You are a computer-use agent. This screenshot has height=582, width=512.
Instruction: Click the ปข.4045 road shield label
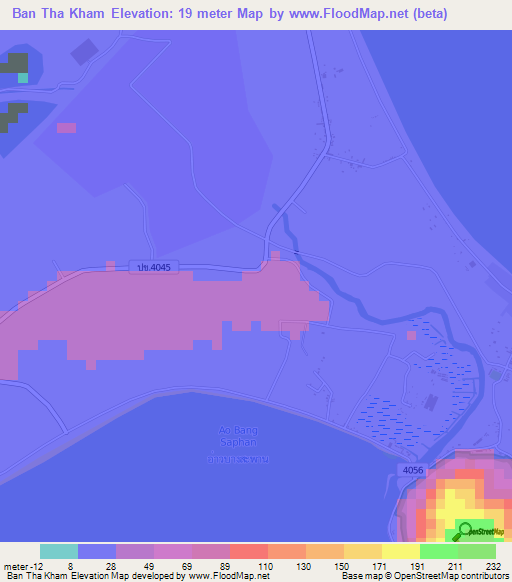coord(154,267)
